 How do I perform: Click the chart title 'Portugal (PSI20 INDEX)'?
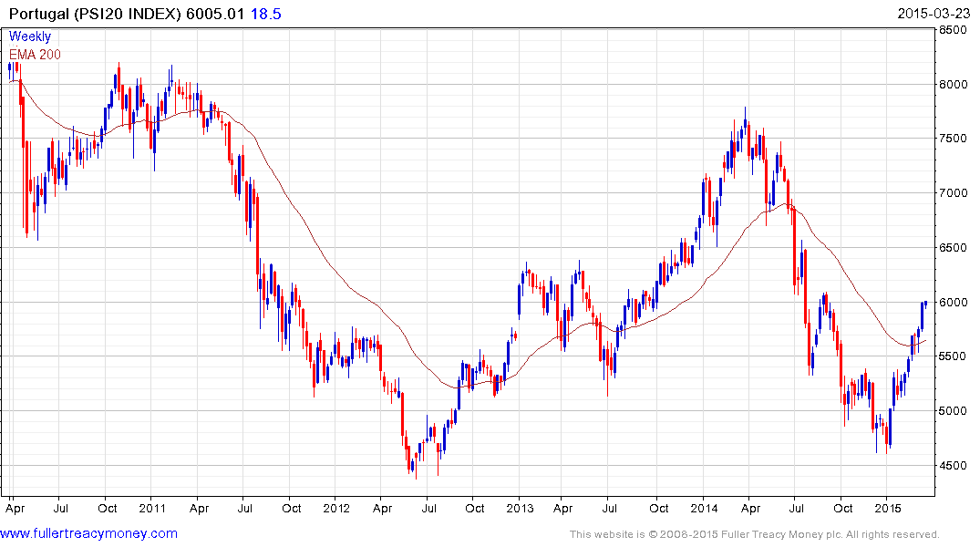[95, 14]
